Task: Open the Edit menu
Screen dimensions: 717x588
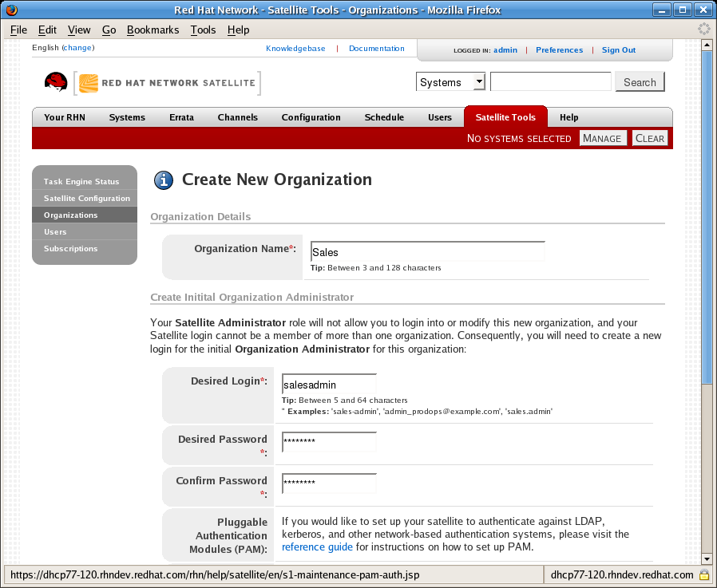Action: point(47,30)
